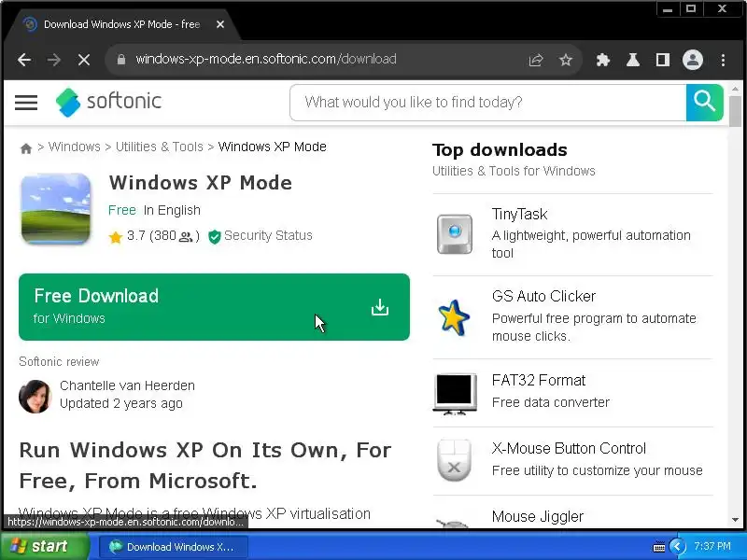Click the page scrollbar up arrow

[735, 89]
